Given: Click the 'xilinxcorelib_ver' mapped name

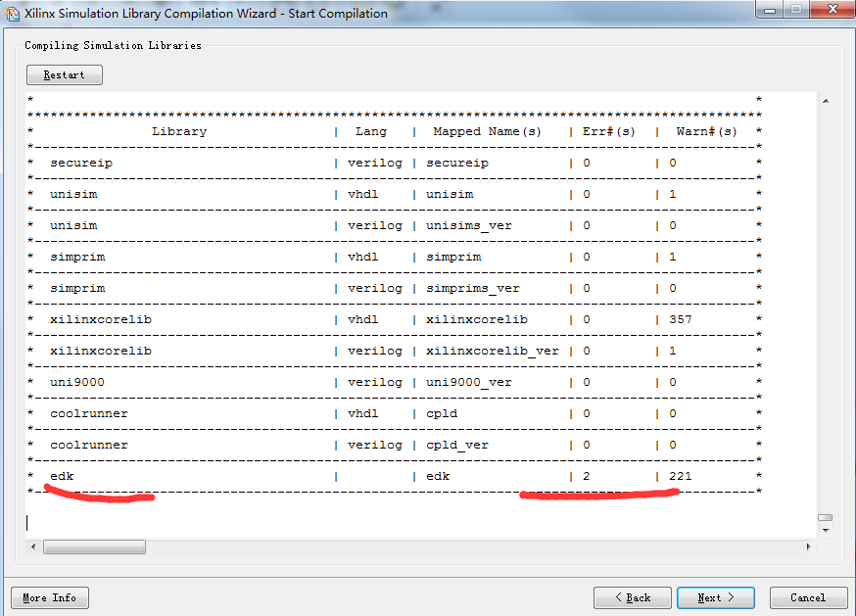Looking at the screenshot, I should (493, 352).
